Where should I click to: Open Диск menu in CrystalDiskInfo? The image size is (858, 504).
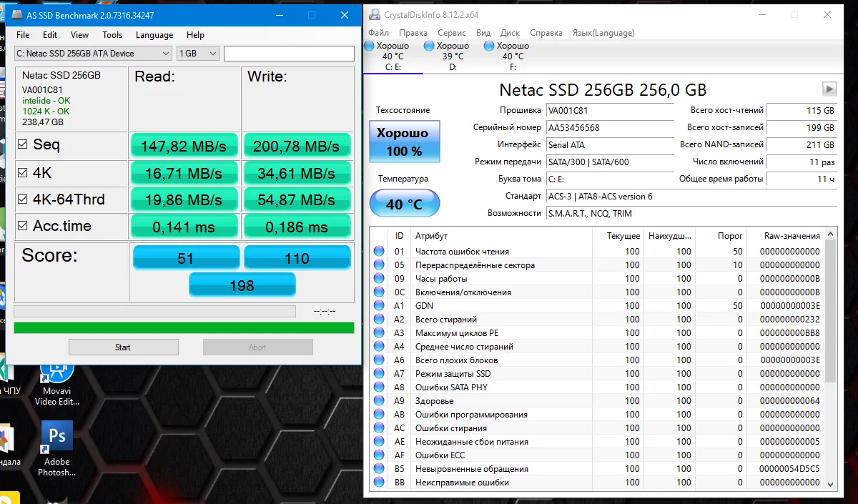[511, 33]
